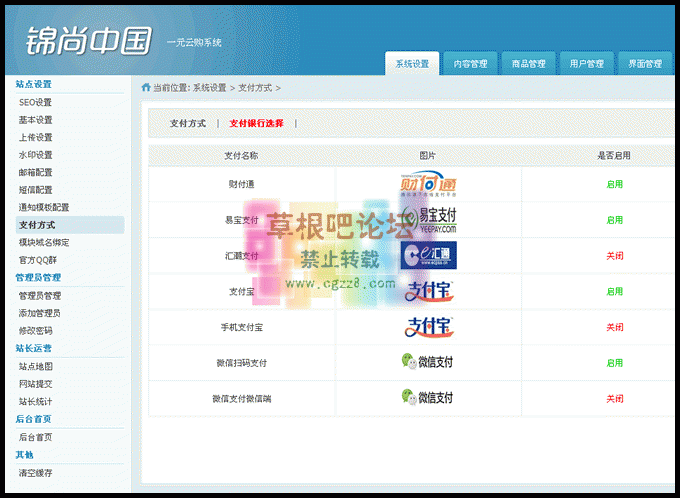Open the 用户管理 top tab
Screen dimensions: 680x498
pos(586,64)
